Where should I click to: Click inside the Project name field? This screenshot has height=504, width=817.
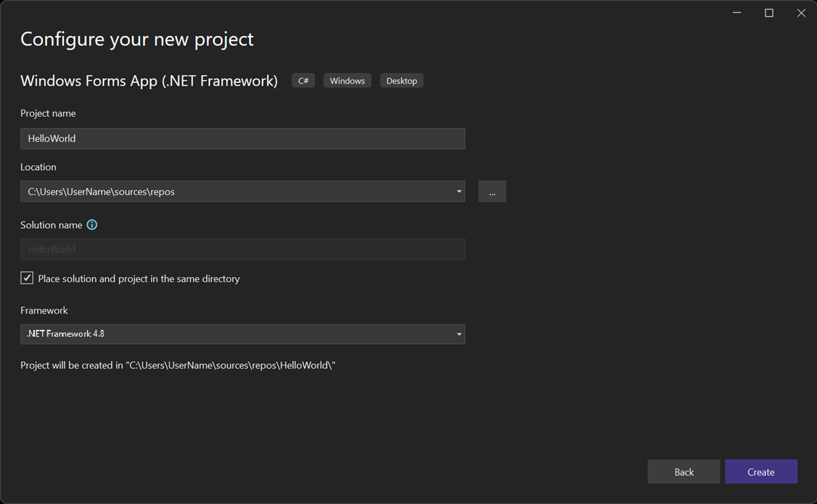click(243, 138)
